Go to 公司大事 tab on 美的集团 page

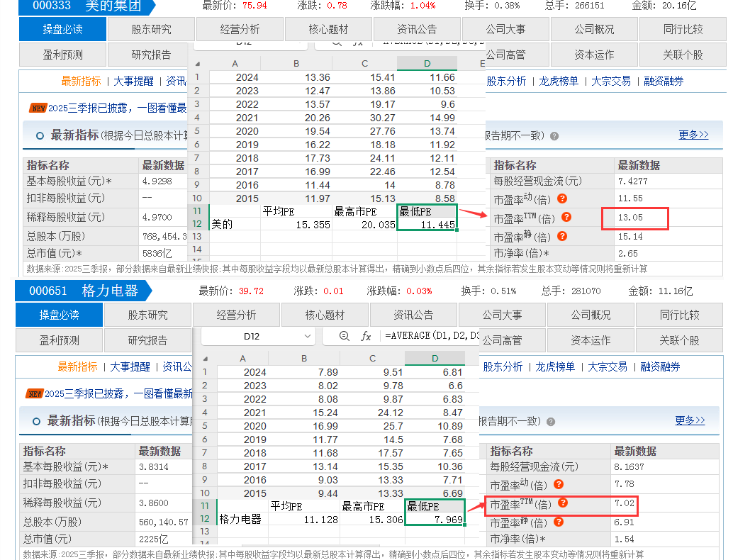coord(505,30)
